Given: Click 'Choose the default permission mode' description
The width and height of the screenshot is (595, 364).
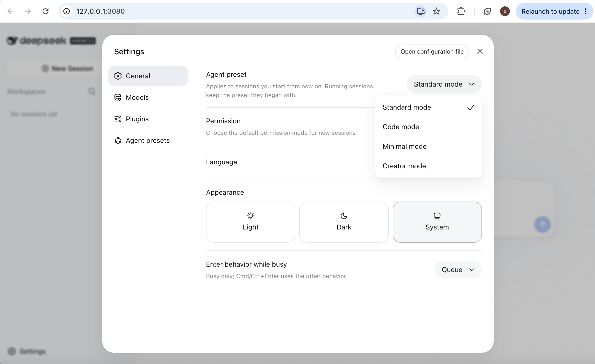Looking at the screenshot, I should click(x=281, y=133).
